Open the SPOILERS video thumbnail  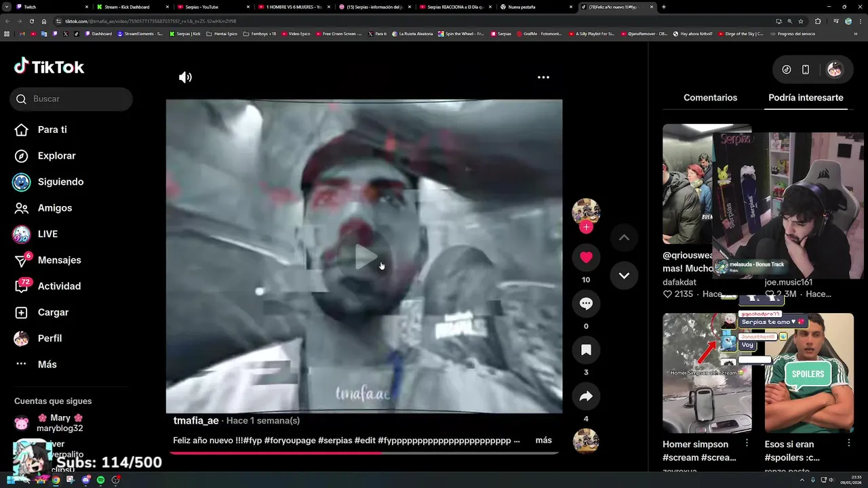coord(809,373)
